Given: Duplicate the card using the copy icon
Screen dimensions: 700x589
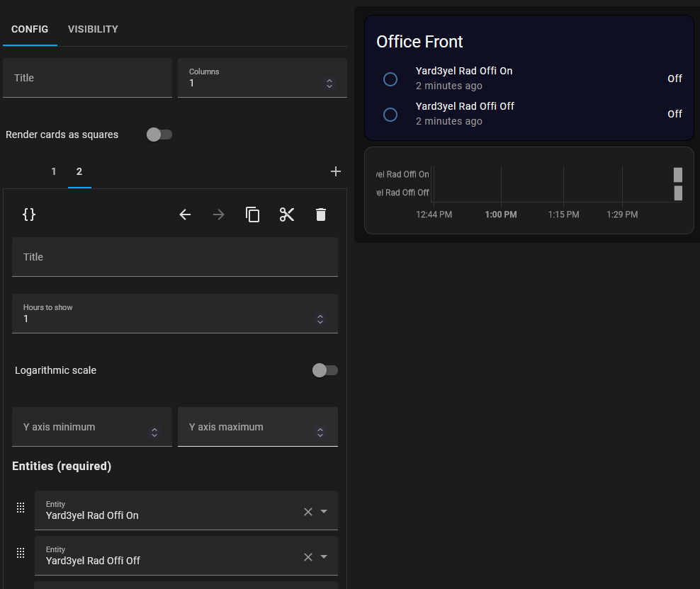Looking at the screenshot, I should pyautogui.click(x=253, y=214).
